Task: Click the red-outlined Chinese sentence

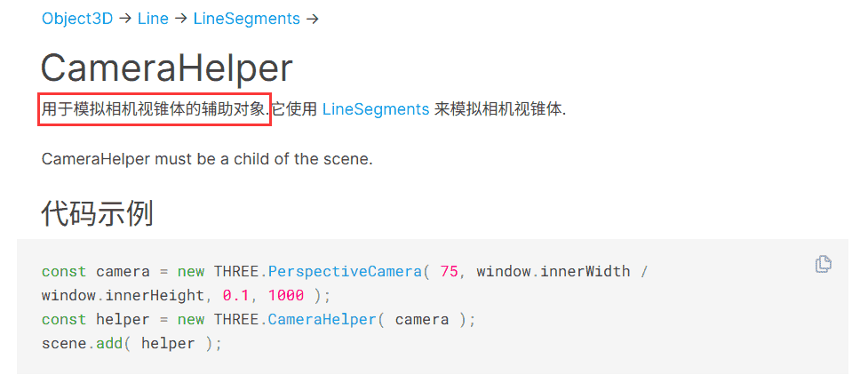Action: coord(154,109)
